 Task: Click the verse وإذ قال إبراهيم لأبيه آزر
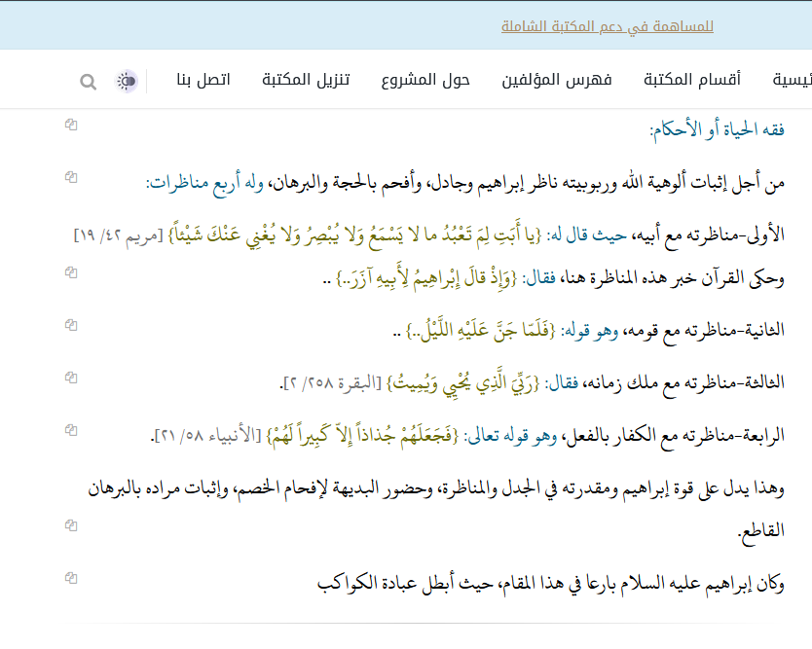click(x=426, y=278)
